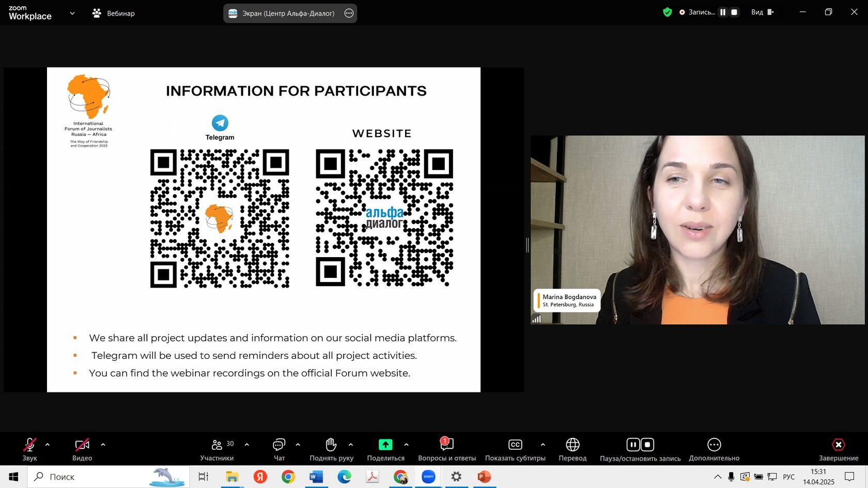The width and height of the screenshot is (868, 488).
Task: Open Вопросы и ответы Q&A panel
Action: point(447,449)
